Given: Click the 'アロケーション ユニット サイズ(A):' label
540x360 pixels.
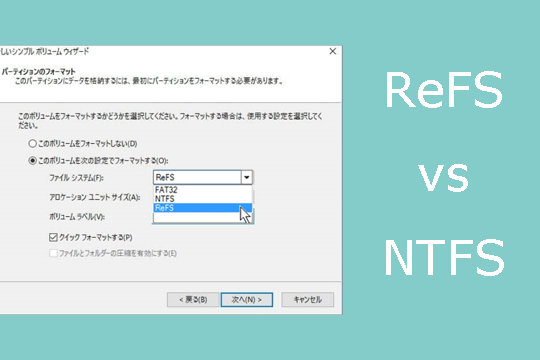Looking at the screenshot, I should pos(95,197).
